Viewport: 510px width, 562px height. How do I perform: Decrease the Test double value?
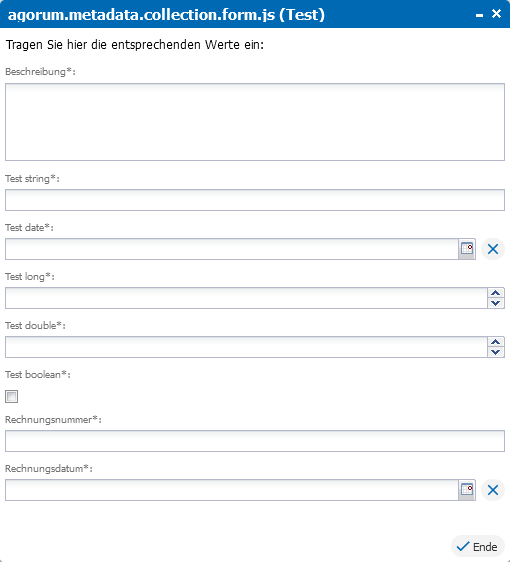496,352
